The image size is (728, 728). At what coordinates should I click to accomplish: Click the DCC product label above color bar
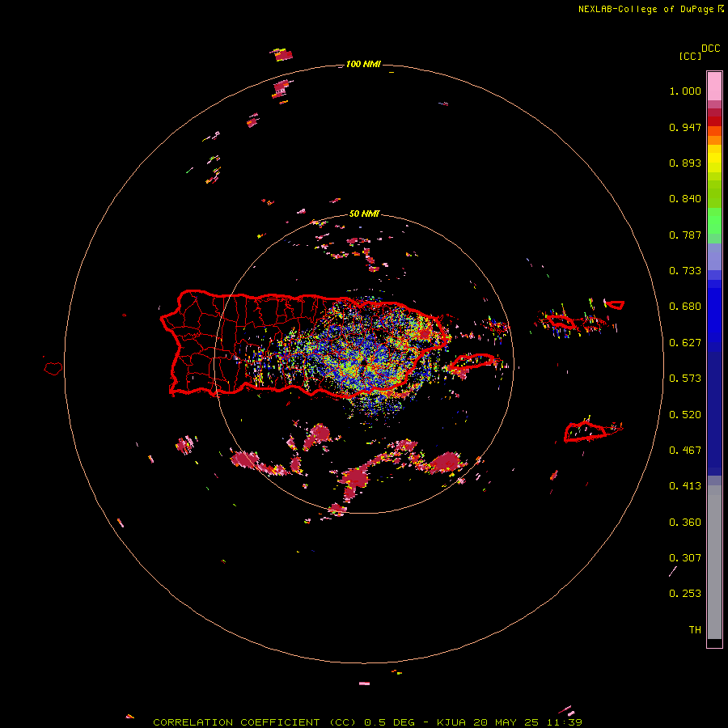coord(710,49)
